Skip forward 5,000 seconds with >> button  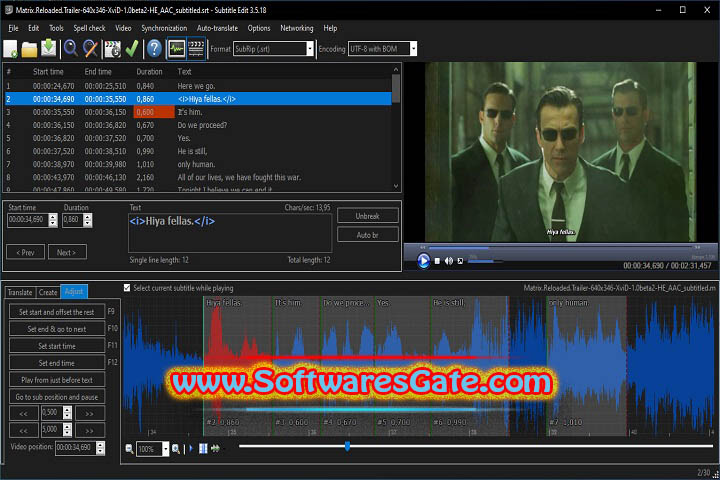90,430
